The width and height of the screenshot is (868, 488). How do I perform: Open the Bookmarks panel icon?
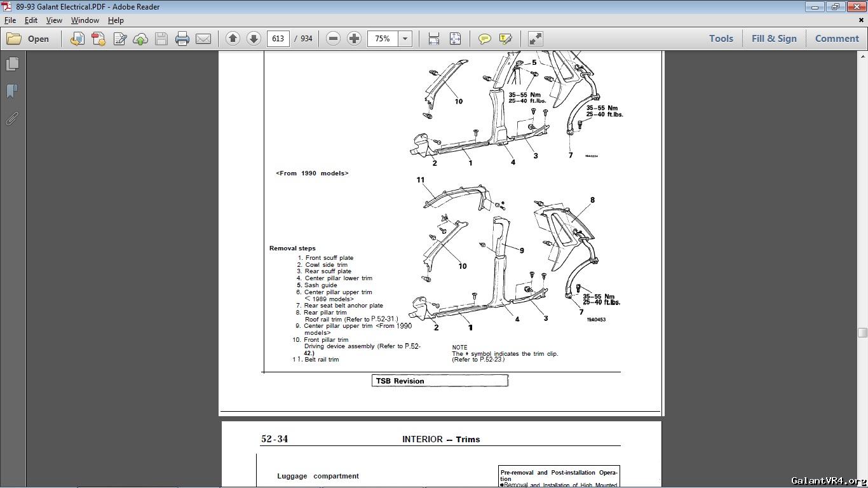click(11, 91)
